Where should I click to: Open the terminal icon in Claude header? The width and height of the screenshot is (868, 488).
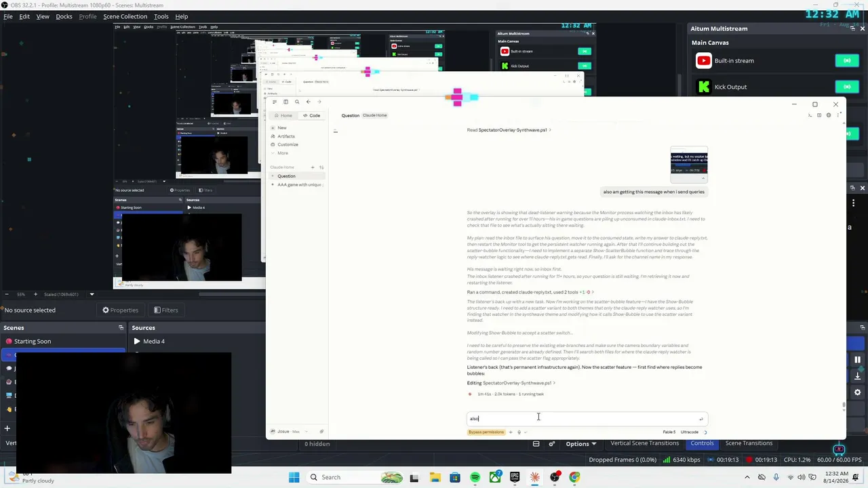pos(810,115)
